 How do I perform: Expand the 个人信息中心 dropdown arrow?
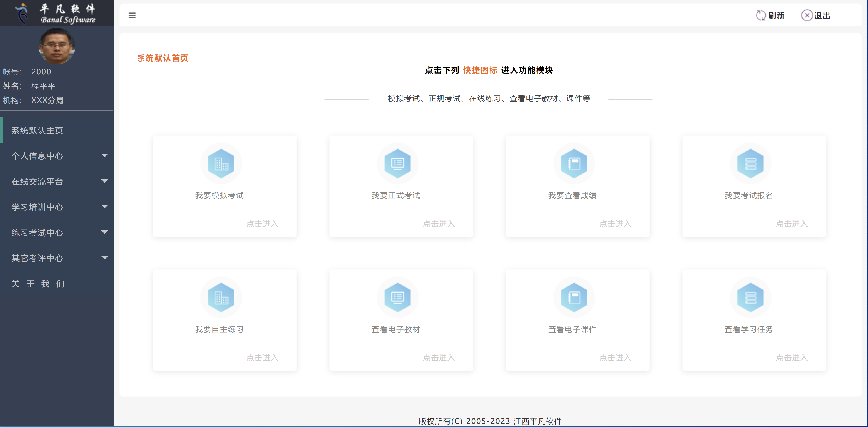[x=105, y=156]
